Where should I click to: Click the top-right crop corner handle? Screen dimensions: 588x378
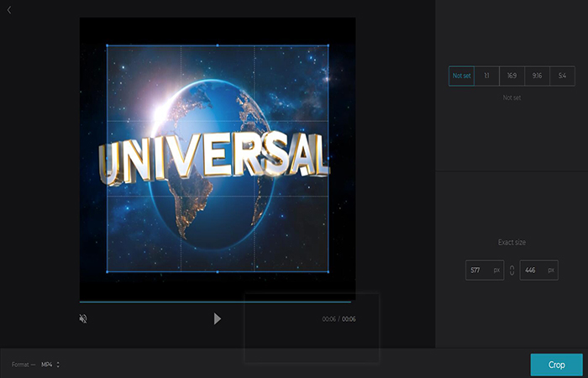(x=328, y=45)
